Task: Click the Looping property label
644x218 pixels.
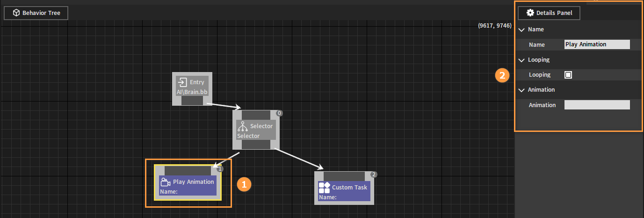Action: click(x=540, y=75)
